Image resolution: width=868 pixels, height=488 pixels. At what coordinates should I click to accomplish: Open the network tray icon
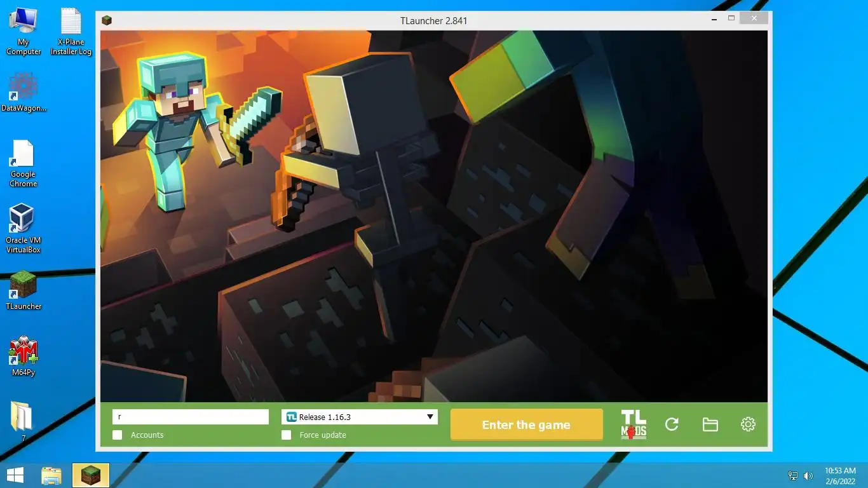point(793,475)
